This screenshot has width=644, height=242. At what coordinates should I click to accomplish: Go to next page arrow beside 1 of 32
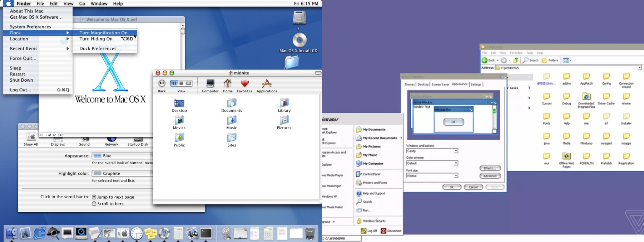(x=61, y=135)
